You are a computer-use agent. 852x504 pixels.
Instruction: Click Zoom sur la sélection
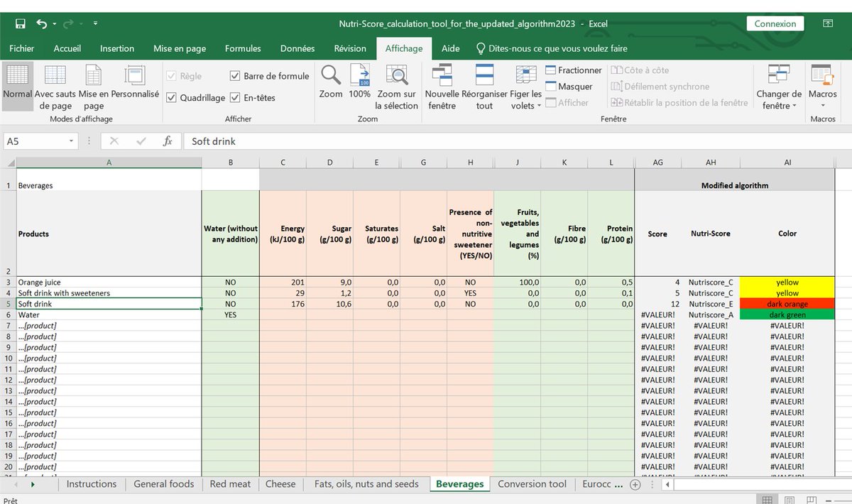[x=396, y=85]
